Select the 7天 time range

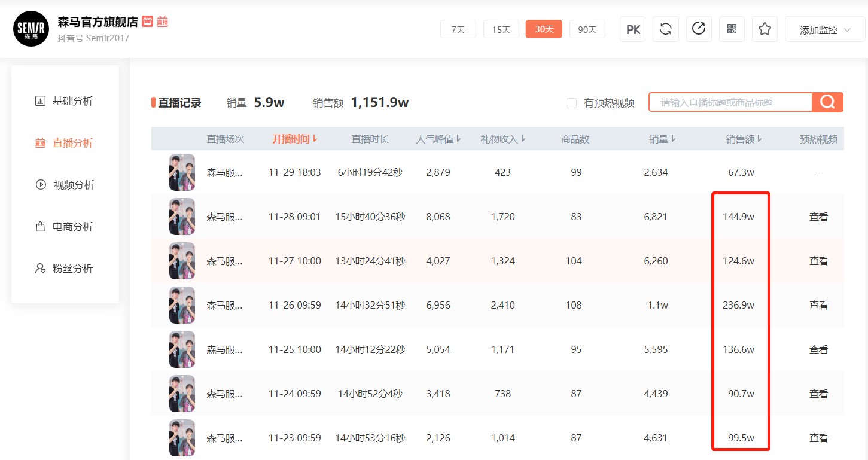[458, 29]
